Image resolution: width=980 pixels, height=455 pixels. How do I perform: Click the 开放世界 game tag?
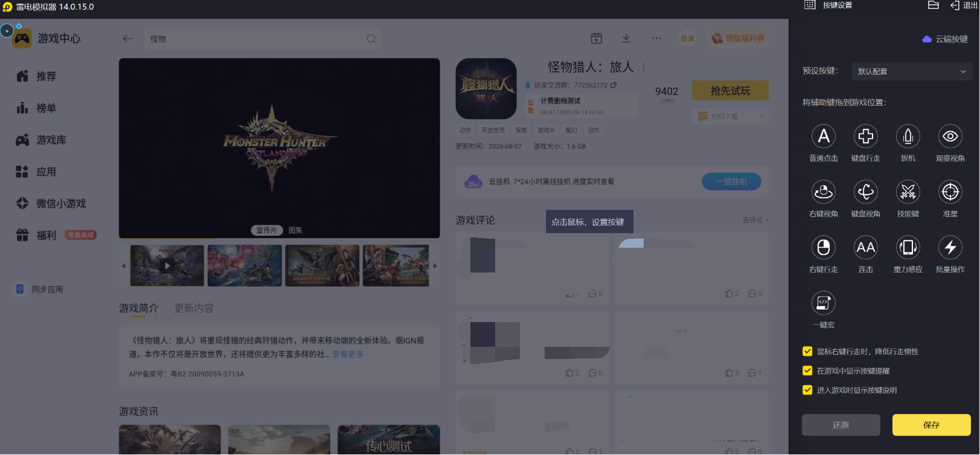click(x=493, y=131)
